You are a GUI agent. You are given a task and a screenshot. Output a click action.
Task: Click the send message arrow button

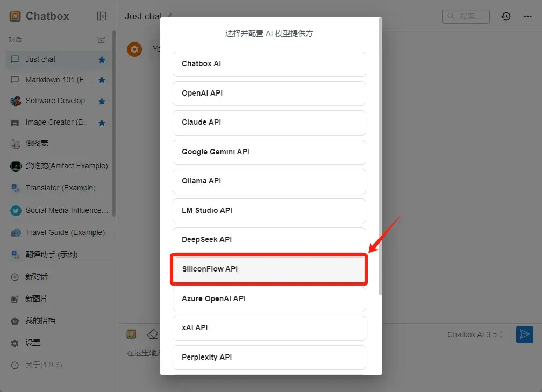tap(525, 334)
